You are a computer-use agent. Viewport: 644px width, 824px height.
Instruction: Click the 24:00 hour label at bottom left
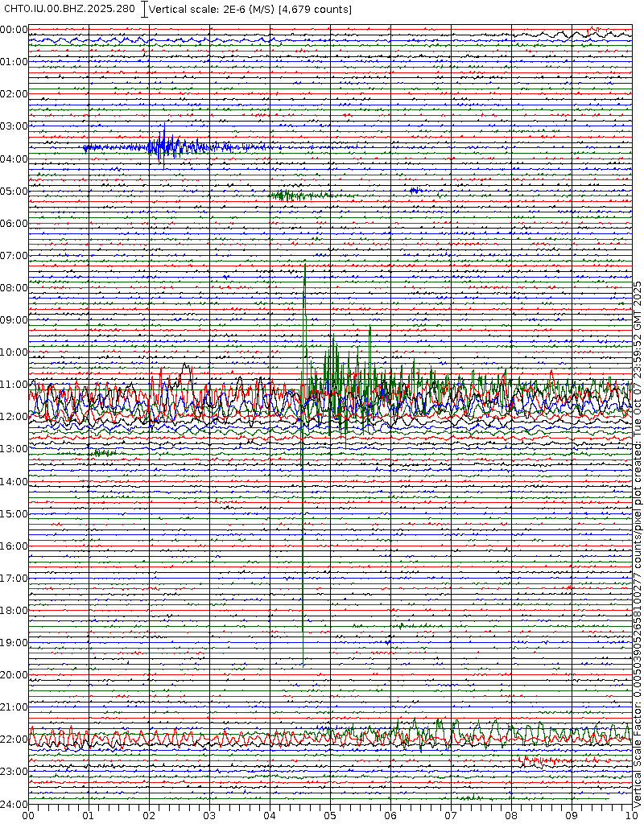point(14,804)
